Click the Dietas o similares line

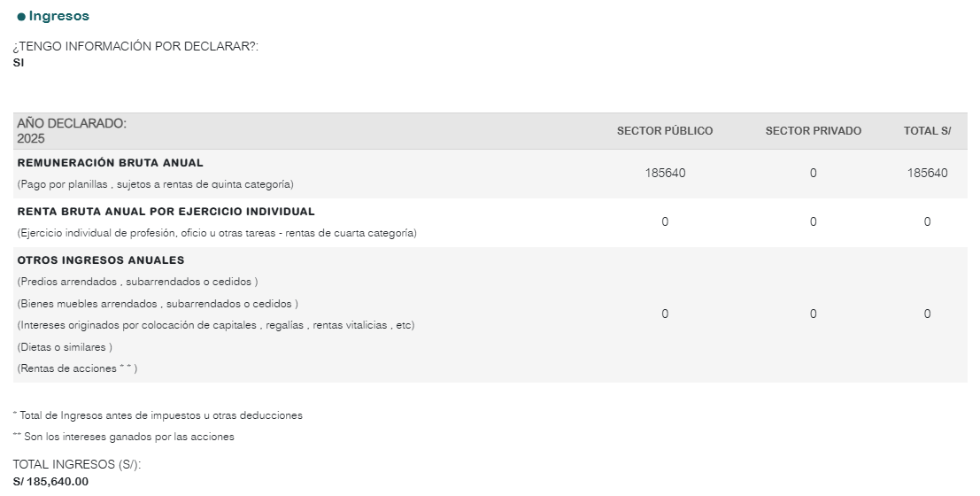[65, 347]
